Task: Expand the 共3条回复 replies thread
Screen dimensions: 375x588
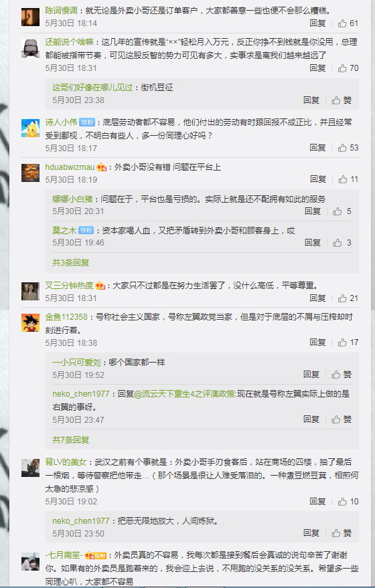Action: click(70, 262)
